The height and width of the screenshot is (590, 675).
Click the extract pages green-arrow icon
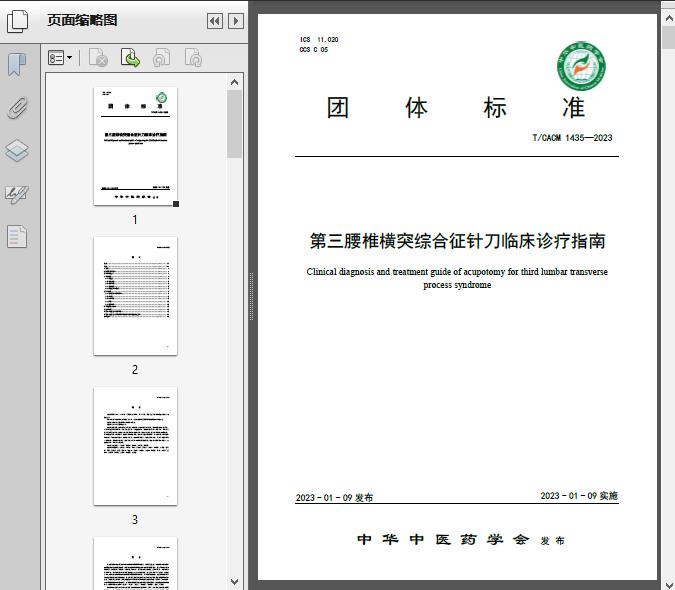tap(130, 58)
